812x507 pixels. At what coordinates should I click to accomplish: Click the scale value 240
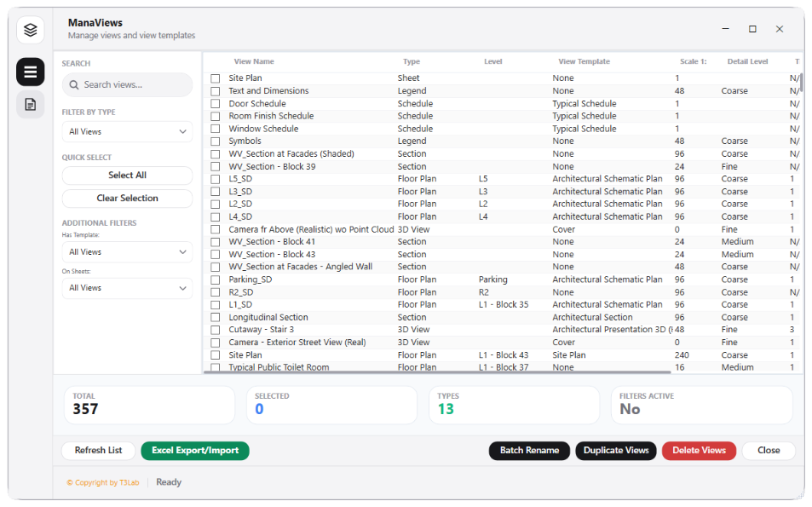coord(682,355)
